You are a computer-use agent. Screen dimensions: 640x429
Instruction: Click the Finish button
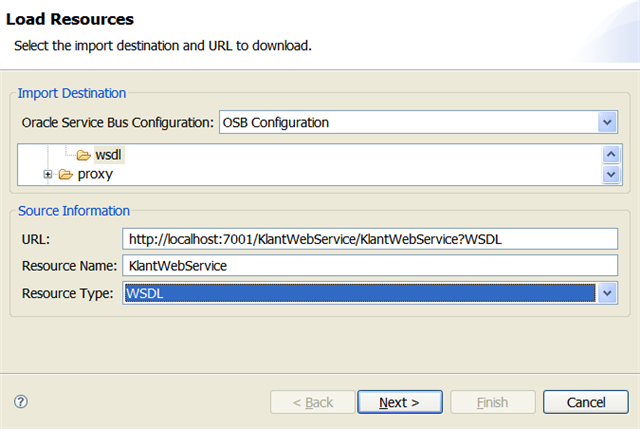pos(492,402)
